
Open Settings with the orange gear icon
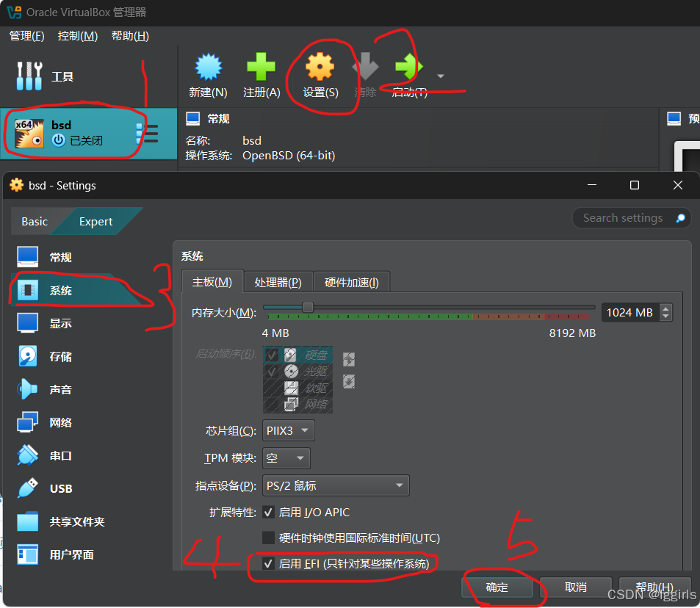point(320,67)
